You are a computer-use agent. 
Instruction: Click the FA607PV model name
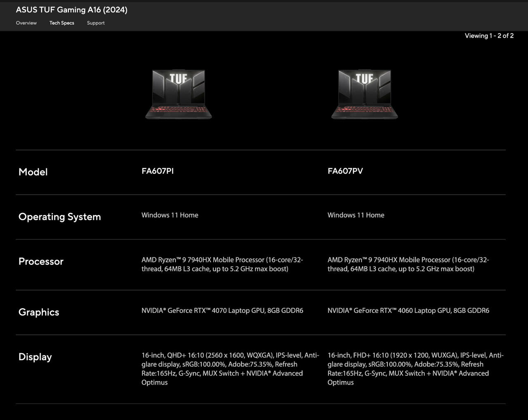point(345,171)
